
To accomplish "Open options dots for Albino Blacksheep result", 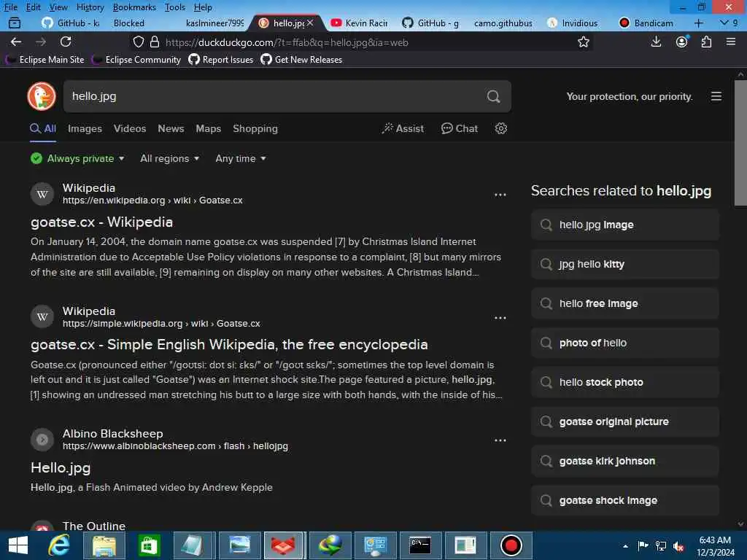I will click(500, 440).
